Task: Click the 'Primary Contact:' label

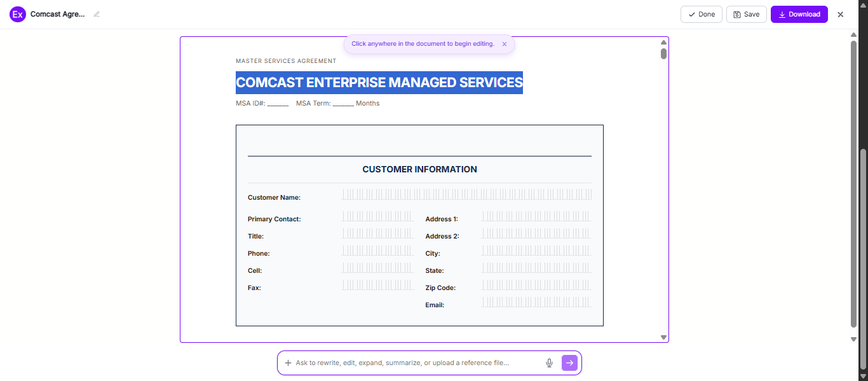Action: tap(275, 219)
